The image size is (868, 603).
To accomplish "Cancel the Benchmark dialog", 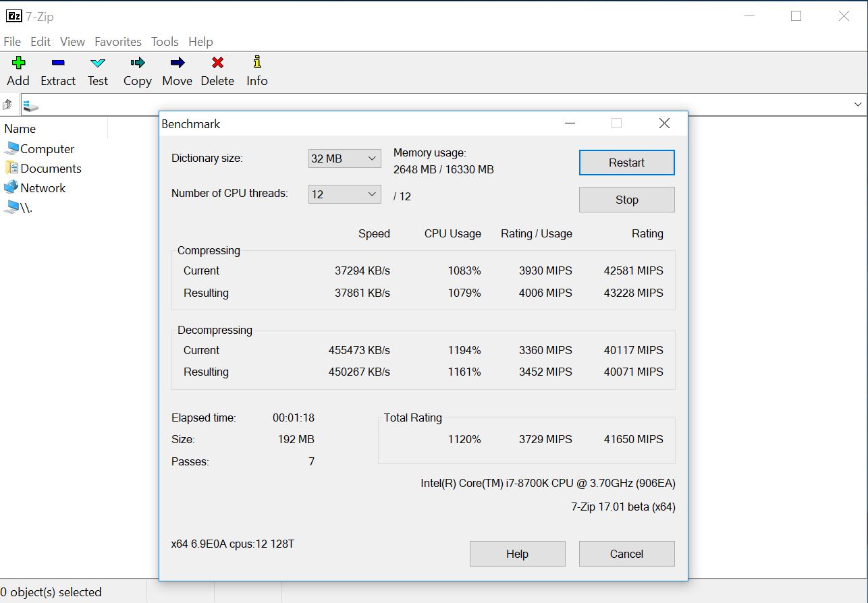I will tap(626, 554).
